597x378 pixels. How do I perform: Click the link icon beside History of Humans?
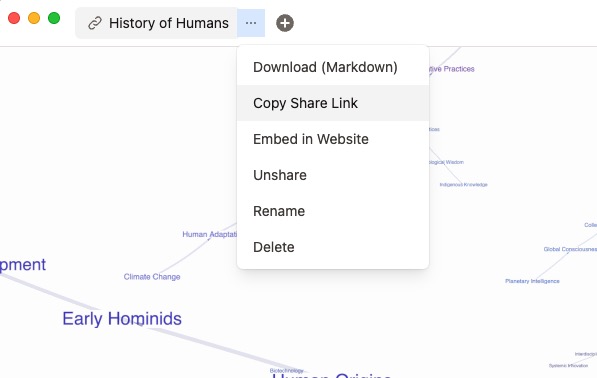[94, 23]
